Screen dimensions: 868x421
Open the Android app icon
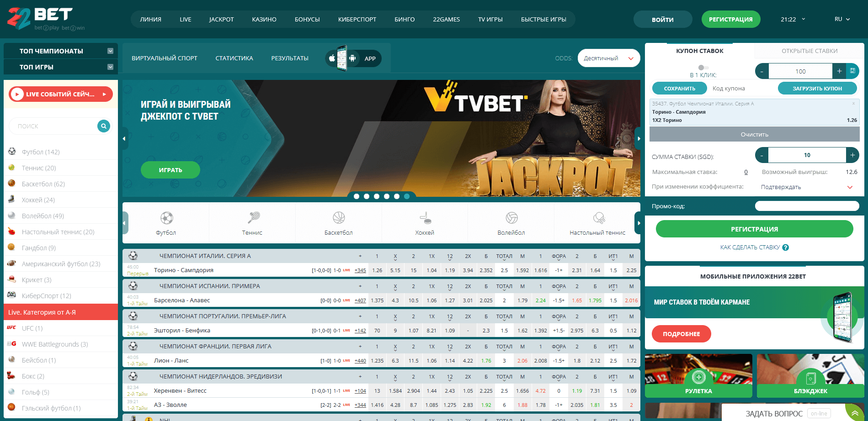[x=352, y=58]
